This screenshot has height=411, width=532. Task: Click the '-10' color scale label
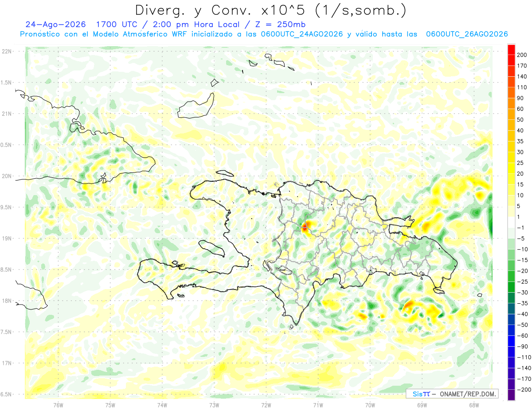point(522,249)
